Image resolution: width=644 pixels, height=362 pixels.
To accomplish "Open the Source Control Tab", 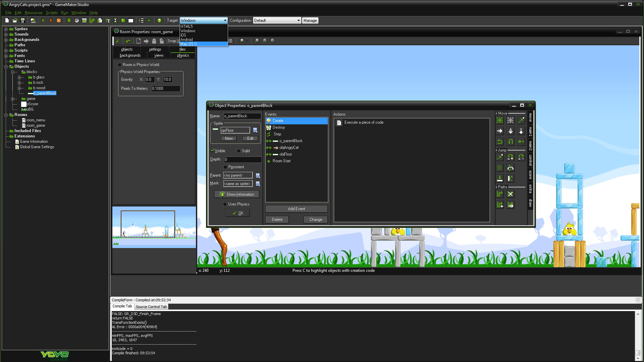I will (151, 307).
